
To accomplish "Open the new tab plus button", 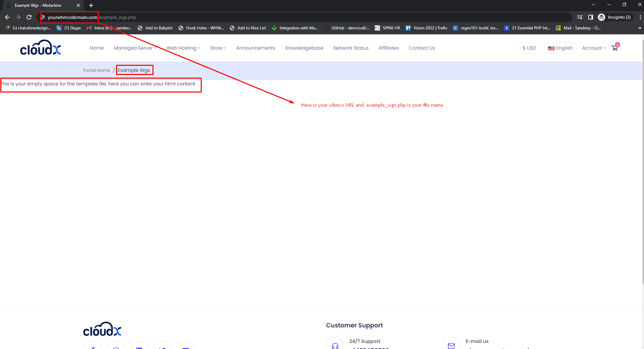I will (x=91, y=5).
